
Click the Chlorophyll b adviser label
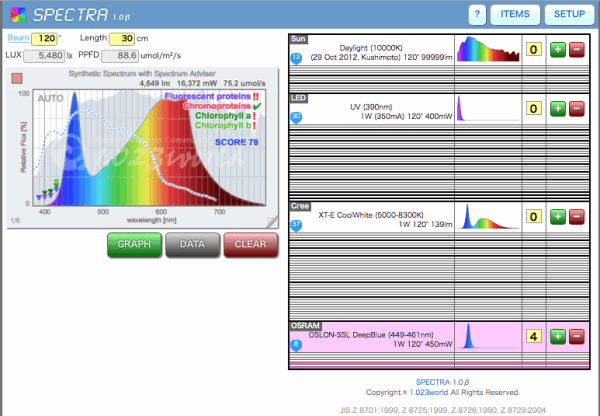223,125
